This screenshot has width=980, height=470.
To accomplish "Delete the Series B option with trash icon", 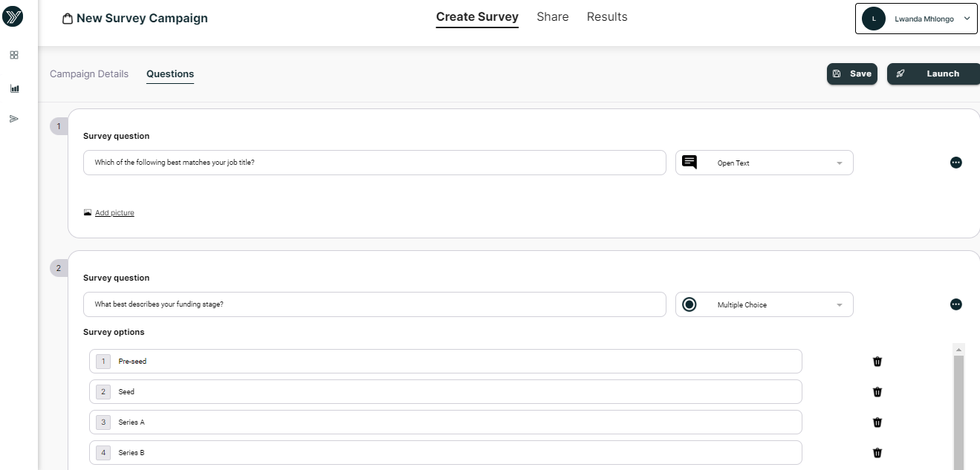I will pyautogui.click(x=877, y=453).
